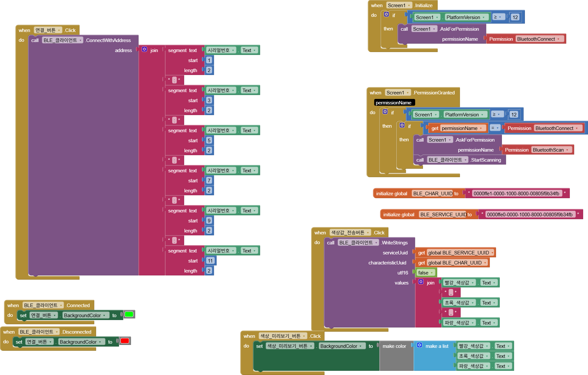588x375 pixels.
Task: Open the false boolean dropdown for utf16
Action: [x=426, y=273]
